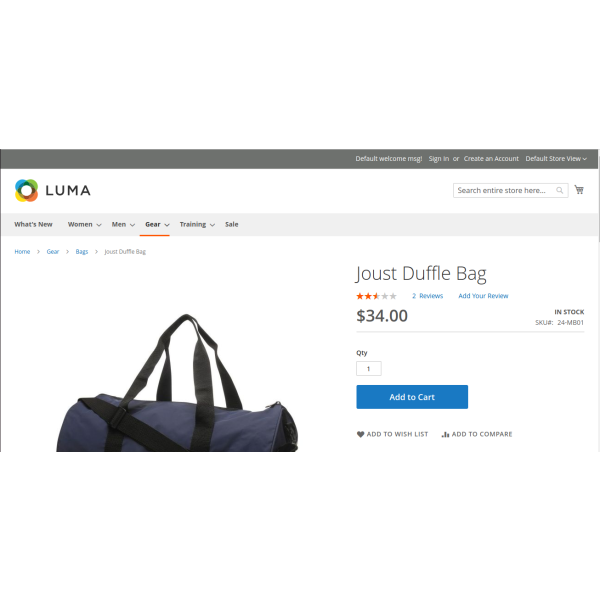Open the Gear menu item
The width and height of the screenshot is (600, 600).
(x=153, y=224)
